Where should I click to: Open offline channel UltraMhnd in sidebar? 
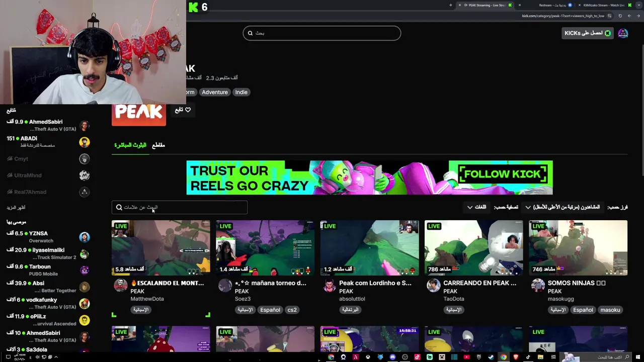point(48,175)
